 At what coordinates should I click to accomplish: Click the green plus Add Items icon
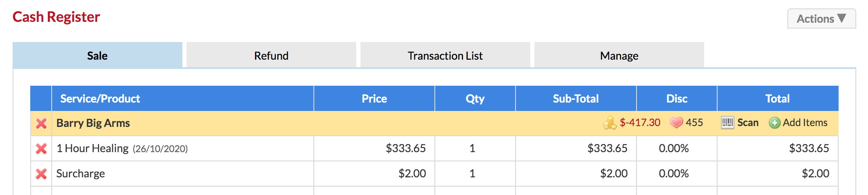[x=774, y=123]
